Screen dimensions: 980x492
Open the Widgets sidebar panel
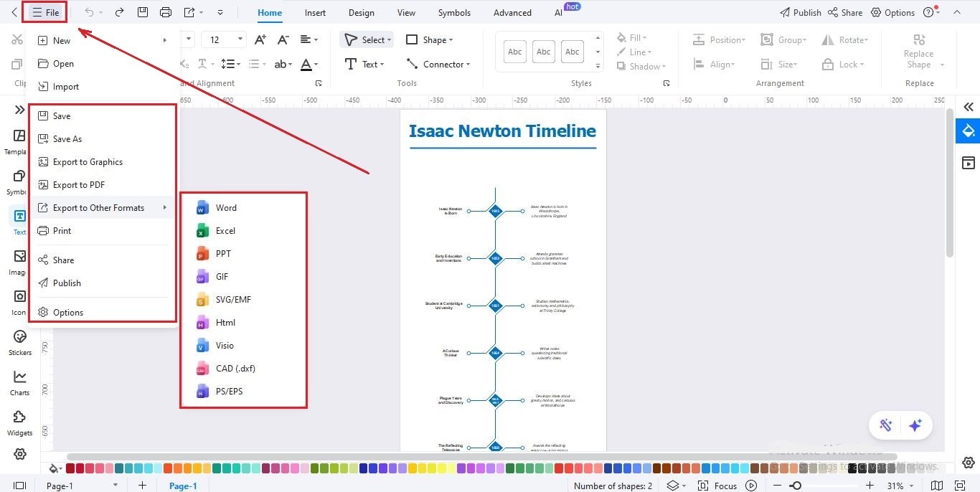(20, 422)
